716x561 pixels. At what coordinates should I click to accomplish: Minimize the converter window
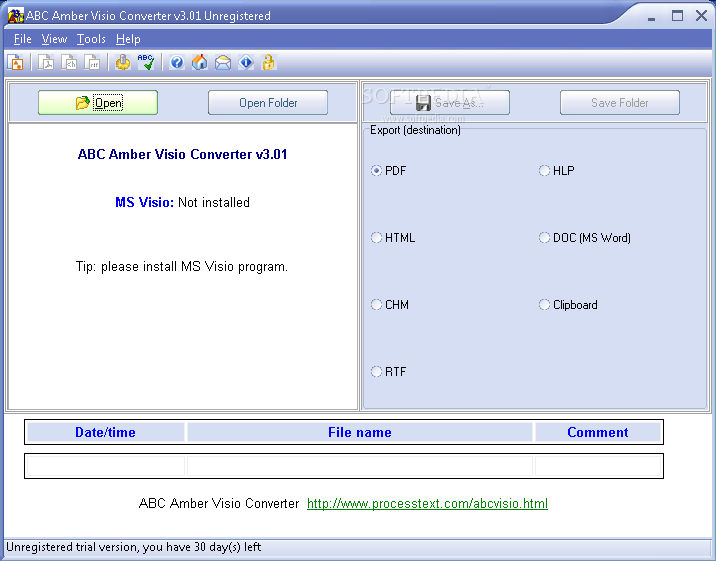[652, 17]
